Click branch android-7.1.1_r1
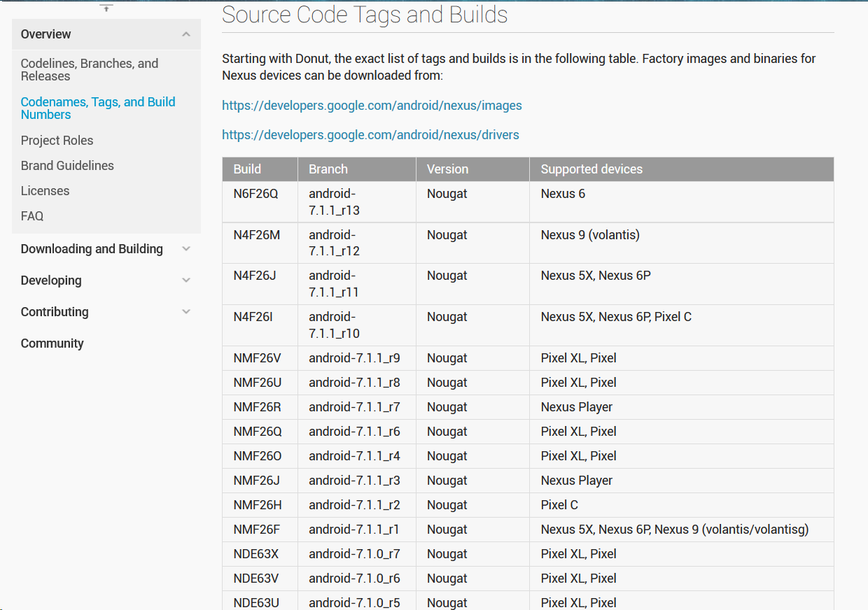 pos(354,530)
